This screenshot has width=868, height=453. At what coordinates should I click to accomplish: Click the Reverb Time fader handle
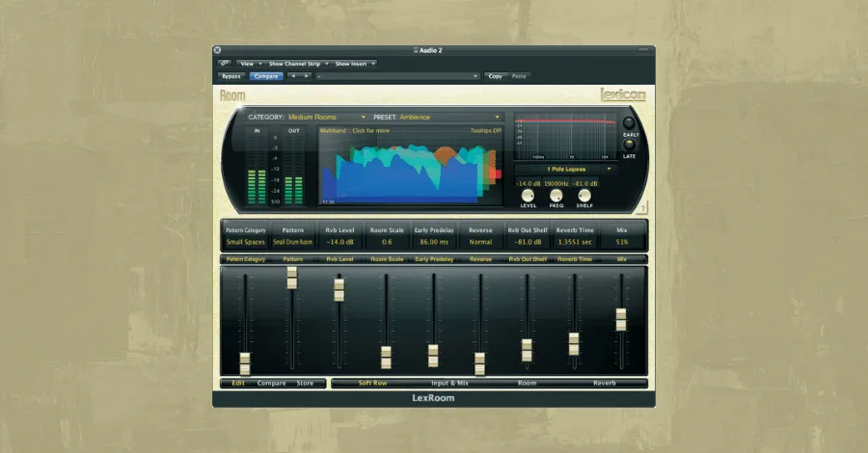574,344
